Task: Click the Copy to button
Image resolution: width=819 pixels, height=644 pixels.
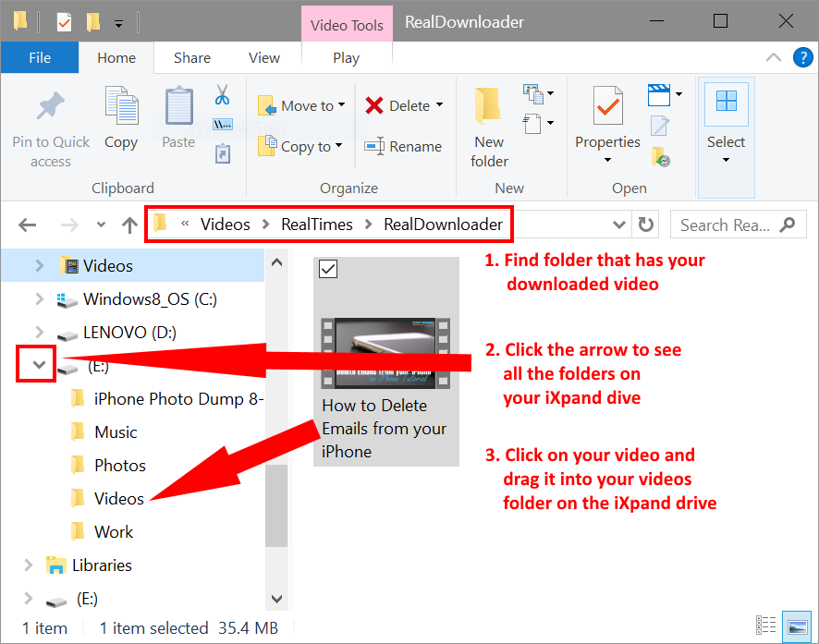Action: pos(300,147)
